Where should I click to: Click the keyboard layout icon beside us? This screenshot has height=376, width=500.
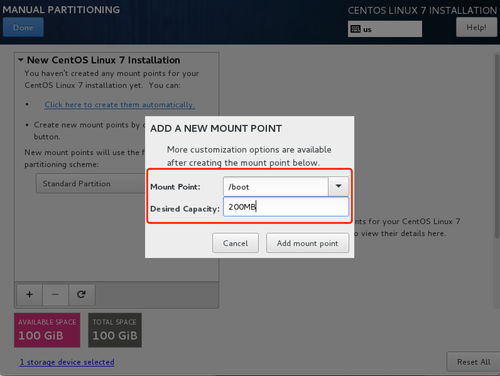[x=356, y=29]
